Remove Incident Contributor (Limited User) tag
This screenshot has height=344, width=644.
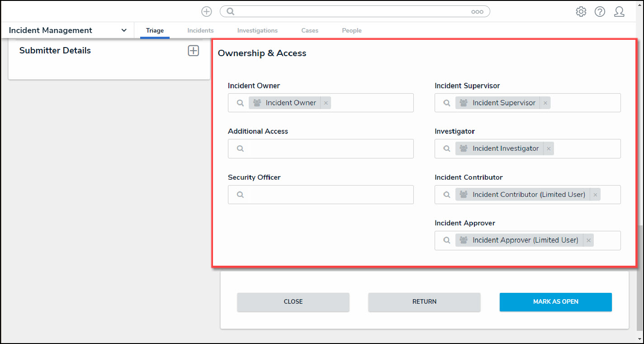point(595,195)
